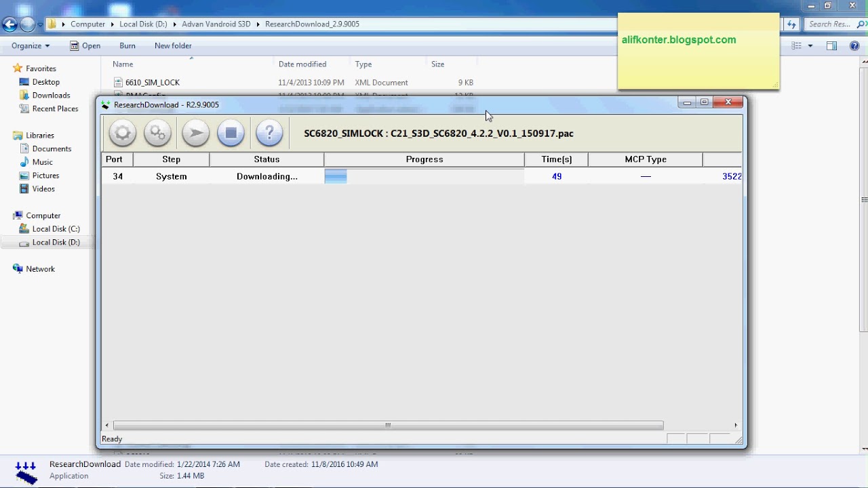Open the help question mark icon
Viewport: 868px width, 488px height.
click(x=269, y=133)
